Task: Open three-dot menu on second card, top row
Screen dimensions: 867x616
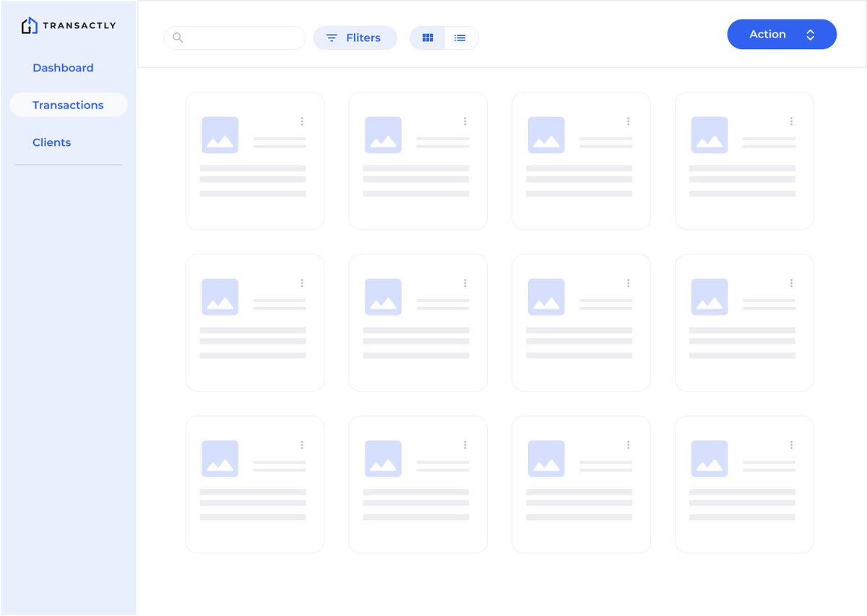Action: point(465,121)
